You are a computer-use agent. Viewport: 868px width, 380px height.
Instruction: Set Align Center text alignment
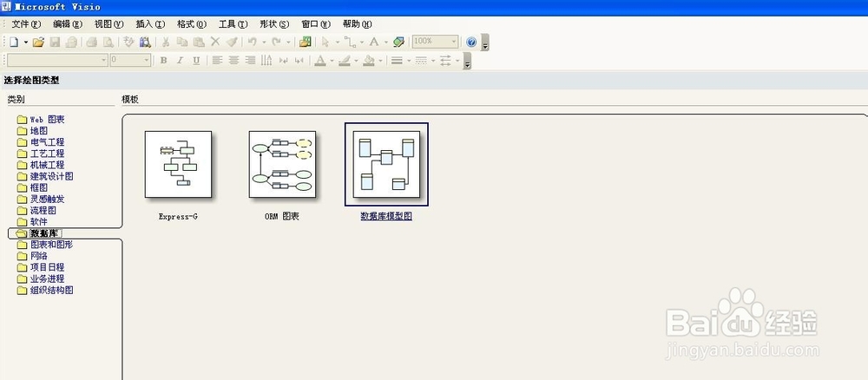233,60
